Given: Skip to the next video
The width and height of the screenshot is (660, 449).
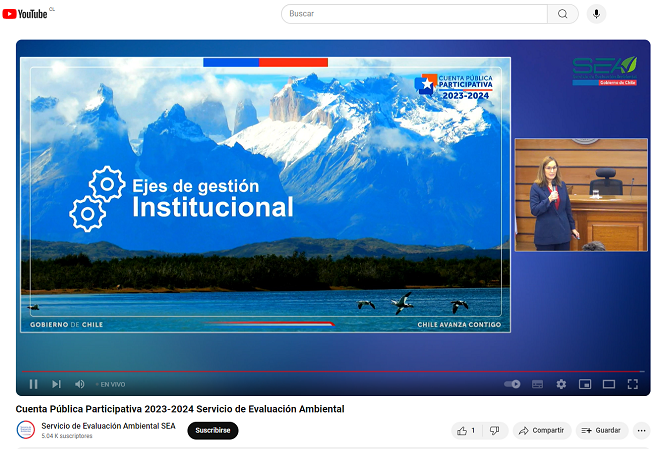Looking at the screenshot, I should coord(56,384).
